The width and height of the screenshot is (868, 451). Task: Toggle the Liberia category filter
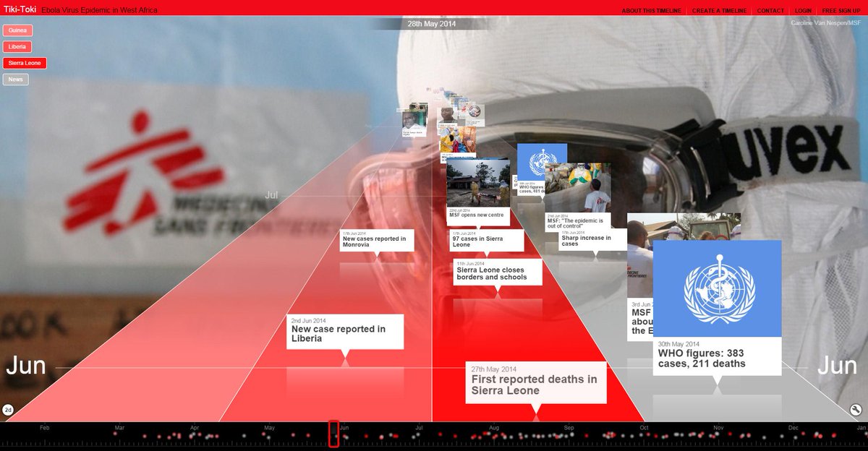(17, 46)
